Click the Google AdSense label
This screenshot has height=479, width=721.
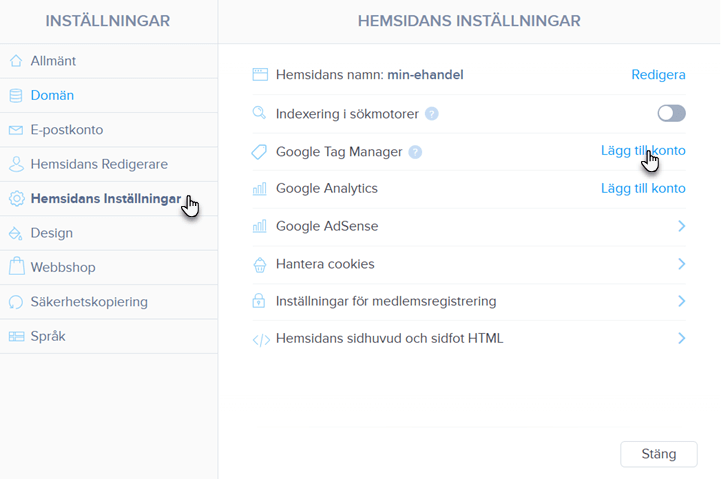point(327,226)
